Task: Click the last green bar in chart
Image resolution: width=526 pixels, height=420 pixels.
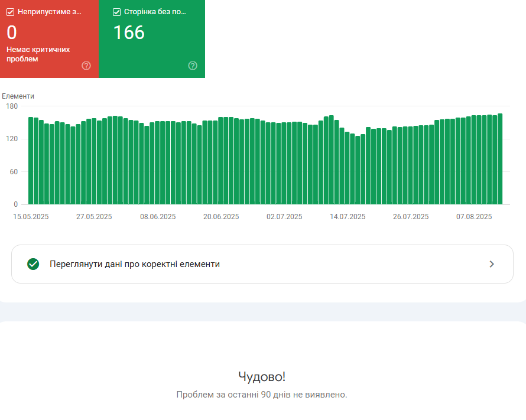Action: click(500, 159)
